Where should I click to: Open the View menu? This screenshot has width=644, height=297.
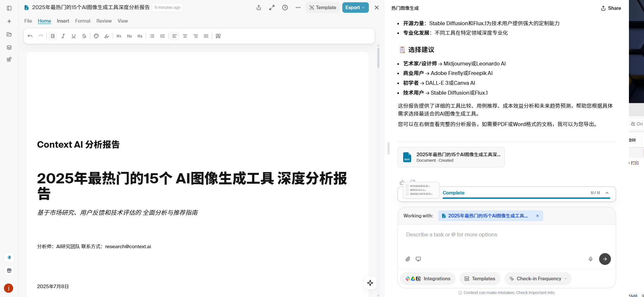click(x=123, y=21)
